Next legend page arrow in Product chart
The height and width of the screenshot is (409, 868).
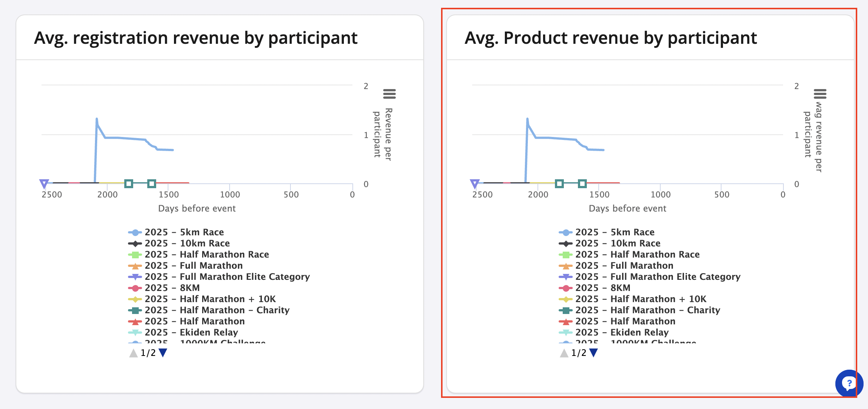[x=594, y=353]
